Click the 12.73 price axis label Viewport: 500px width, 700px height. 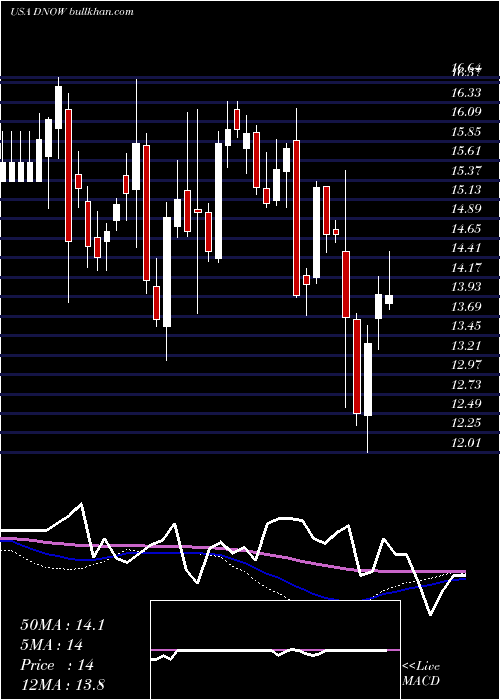coord(467,384)
